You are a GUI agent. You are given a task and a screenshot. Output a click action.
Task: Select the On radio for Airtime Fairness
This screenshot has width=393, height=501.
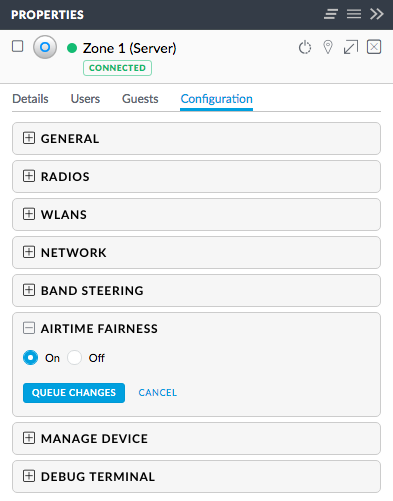point(30,358)
